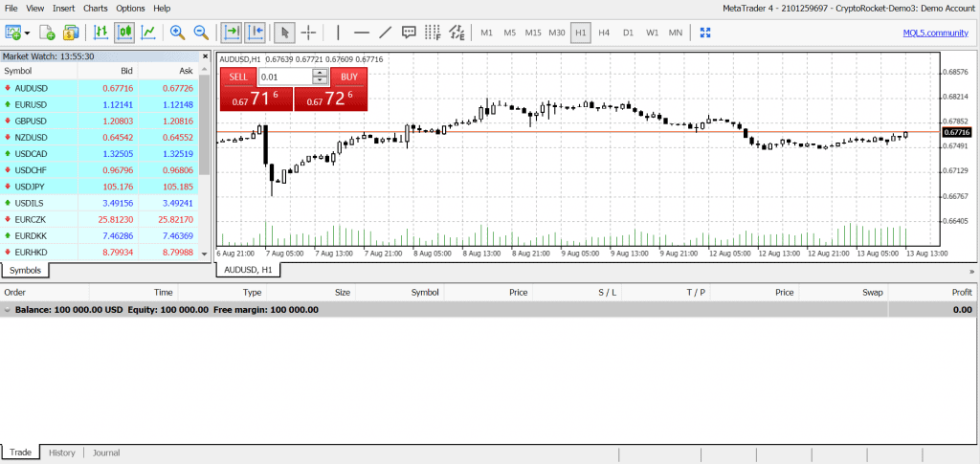Image resolution: width=980 pixels, height=464 pixels.
Task: Click the BUY button on chart
Action: coord(349,77)
